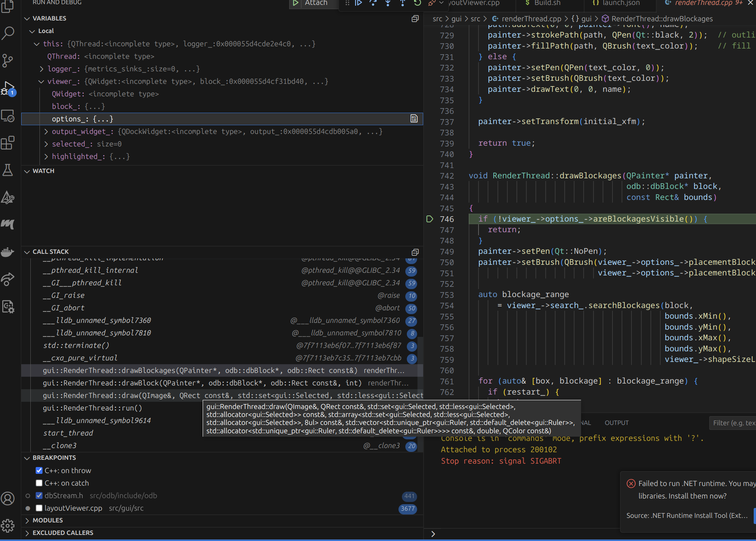Restart the debug session
The width and height of the screenshot is (756, 541).
(x=417, y=3)
